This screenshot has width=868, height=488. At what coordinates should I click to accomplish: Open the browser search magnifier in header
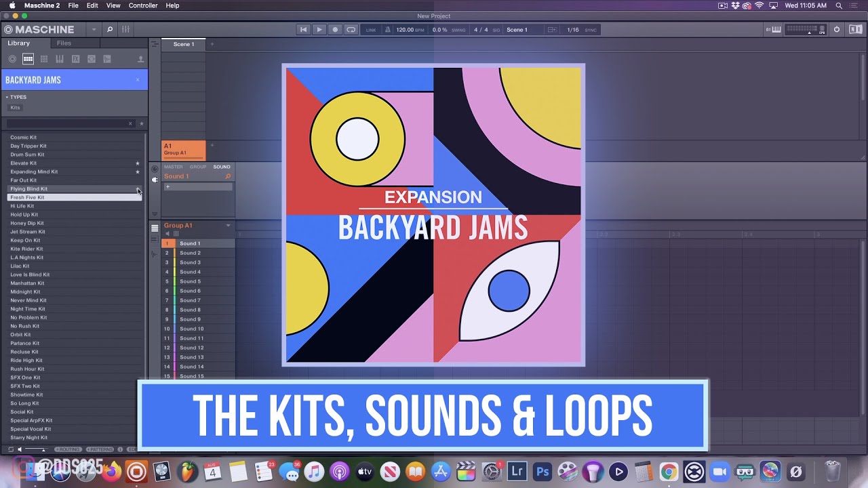pos(109,30)
